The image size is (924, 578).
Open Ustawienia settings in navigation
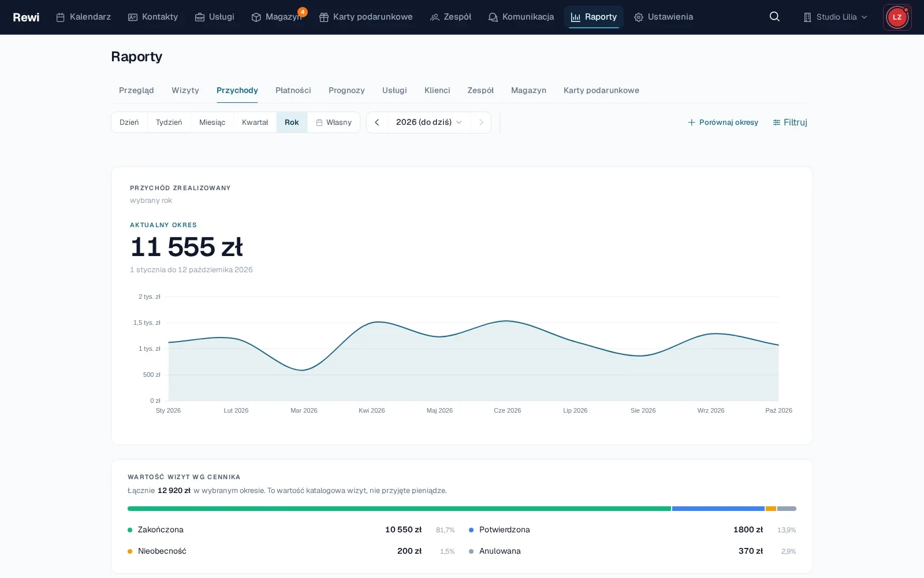coord(664,17)
